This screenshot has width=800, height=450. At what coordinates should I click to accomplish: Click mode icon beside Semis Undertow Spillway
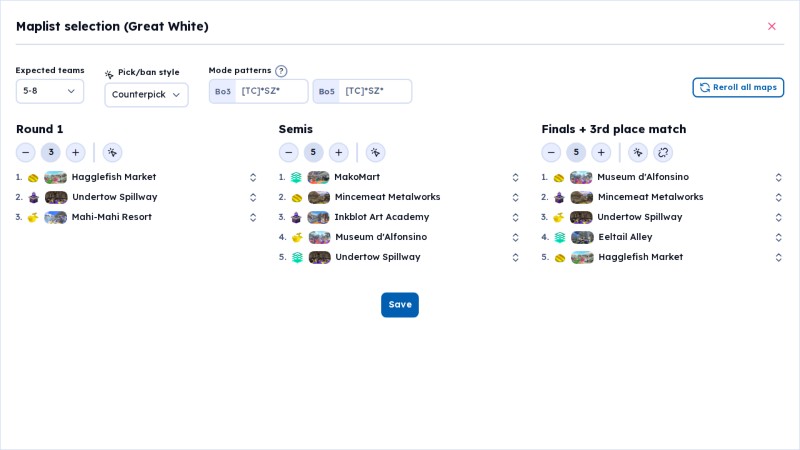coord(296,257)
